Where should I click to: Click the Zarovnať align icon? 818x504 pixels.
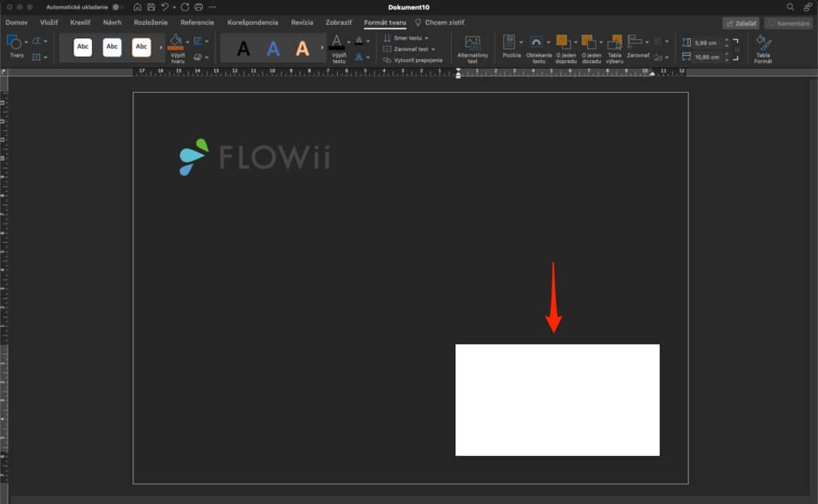coord(634,42)
